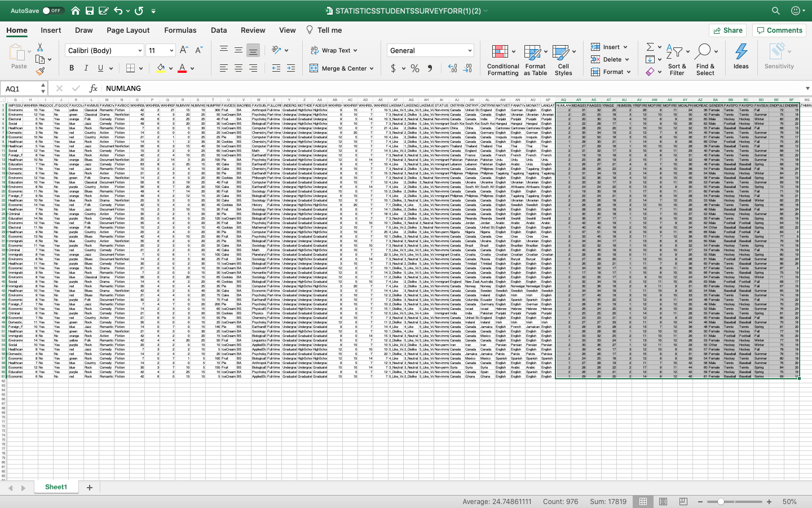Image resolution: width=812 pixels, height=508 pixels.
Task: Open the text Orientation options
Action: pos(276,50)
